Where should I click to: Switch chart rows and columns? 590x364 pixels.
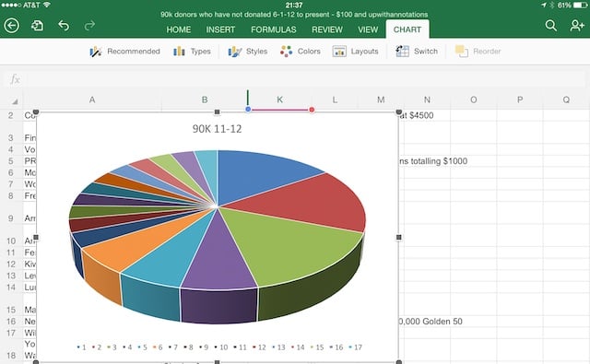click(417, 51)
